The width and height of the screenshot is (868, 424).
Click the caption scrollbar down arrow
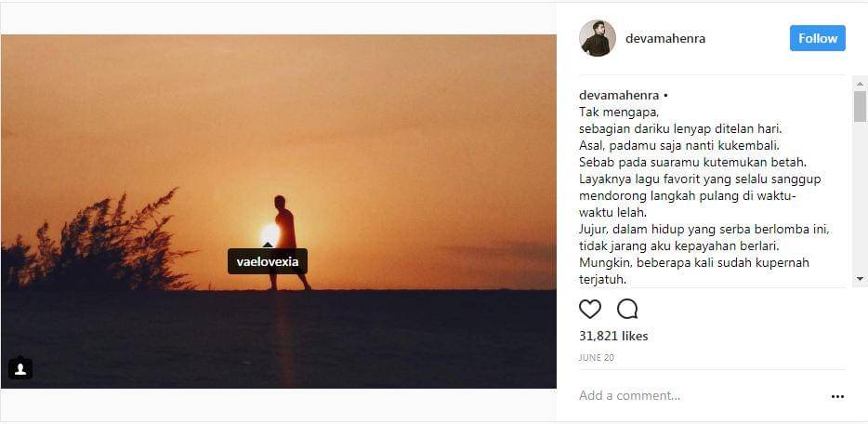point(860,280)
